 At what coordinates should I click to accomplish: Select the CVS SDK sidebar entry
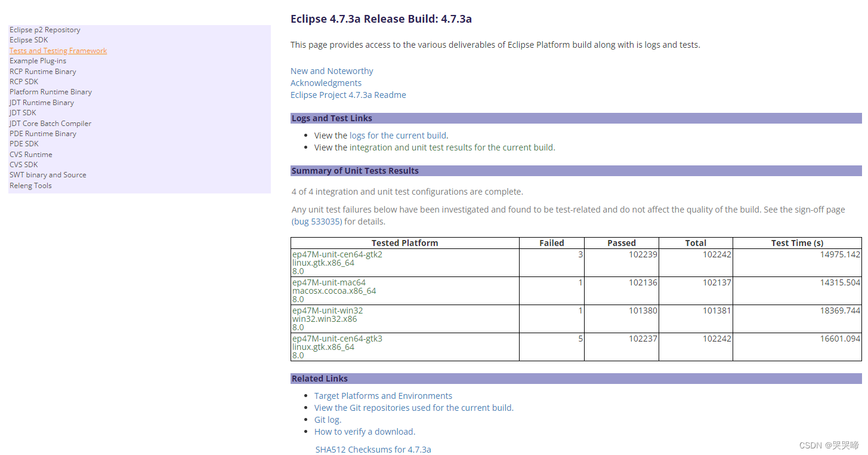(x=24, y=165)
